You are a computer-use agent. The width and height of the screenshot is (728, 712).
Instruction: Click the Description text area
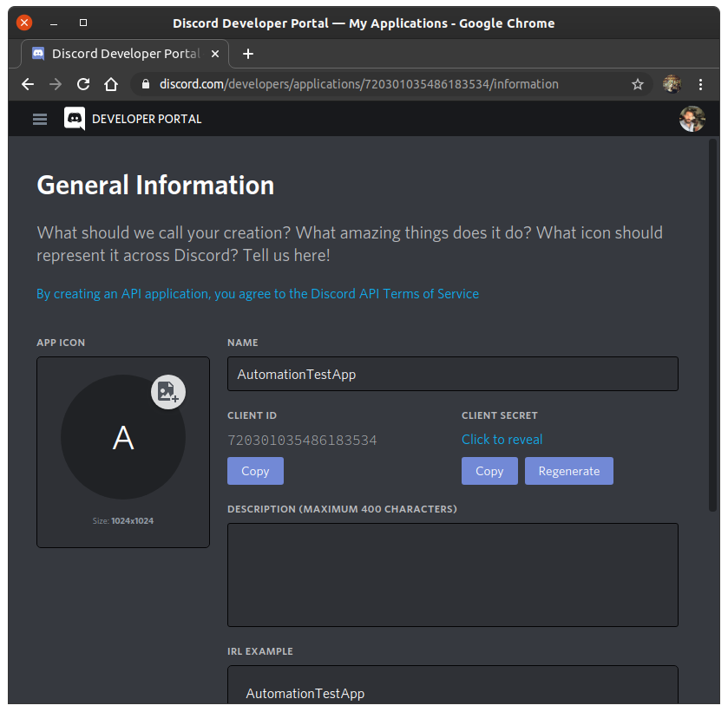pos(453,575)
